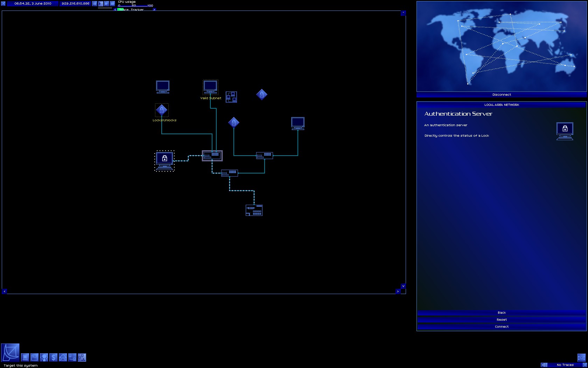Click the Authentication Server title text
Viewport: 588px width, 368px height.
458,114
